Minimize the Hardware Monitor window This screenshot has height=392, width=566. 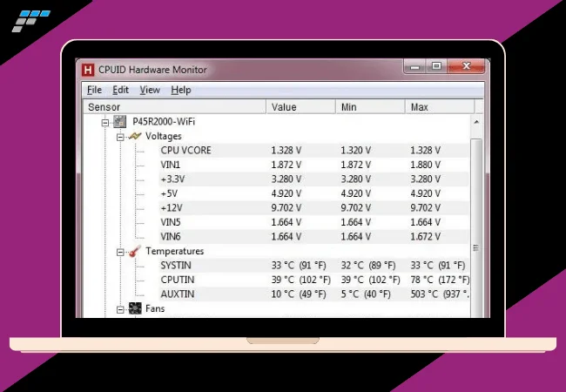tap(414, 66)
